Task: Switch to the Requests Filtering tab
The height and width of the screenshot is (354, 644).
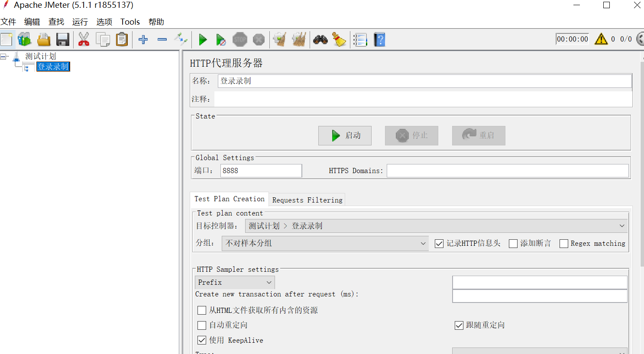Action: pos(307,200)
